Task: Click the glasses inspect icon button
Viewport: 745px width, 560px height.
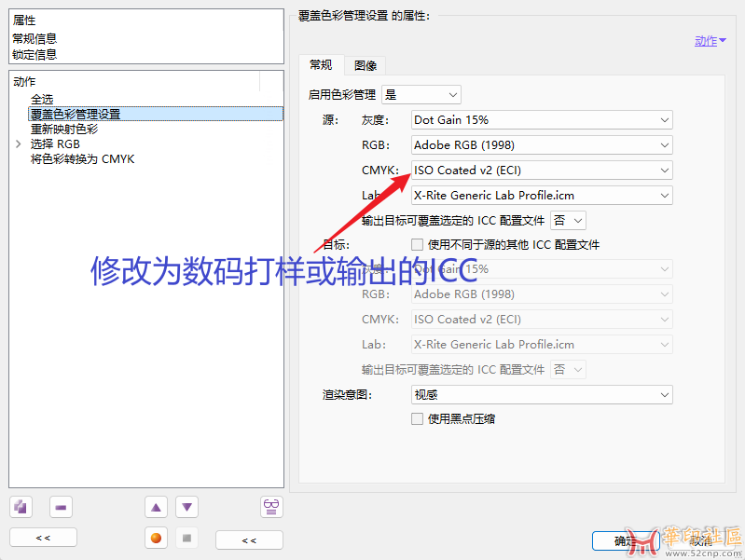Action: (x=271, y=507)
